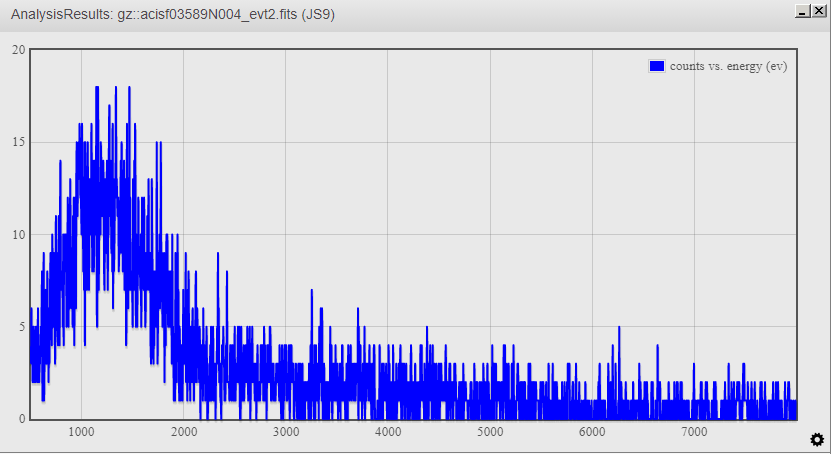Click the y-axis label 15
Image resolution: width=831 pixels, height=454 pixels.
(19, 142)
